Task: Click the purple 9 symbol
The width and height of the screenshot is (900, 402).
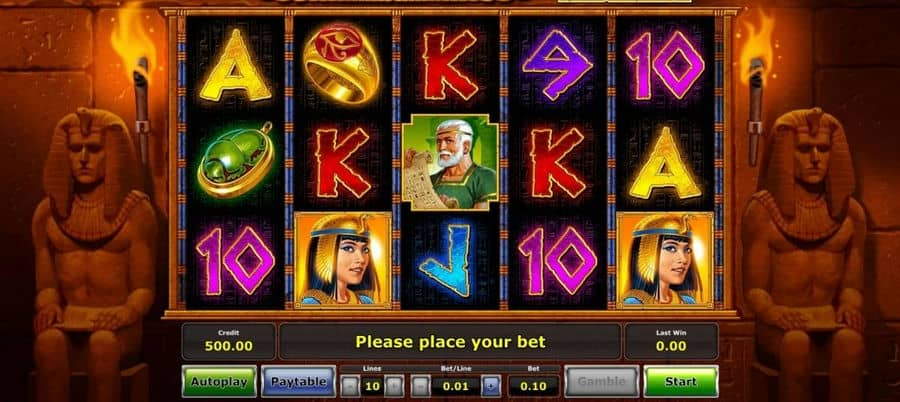Action: click(557, 63)
